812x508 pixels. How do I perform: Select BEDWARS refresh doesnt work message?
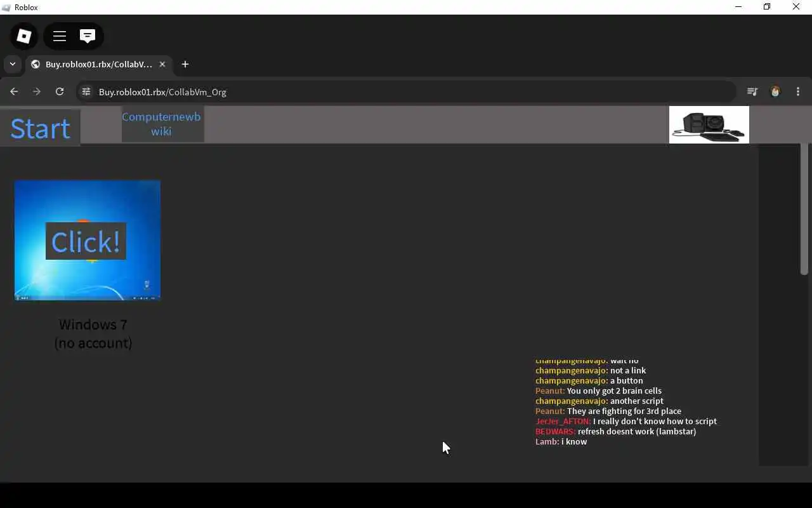[x=615, y=431]
